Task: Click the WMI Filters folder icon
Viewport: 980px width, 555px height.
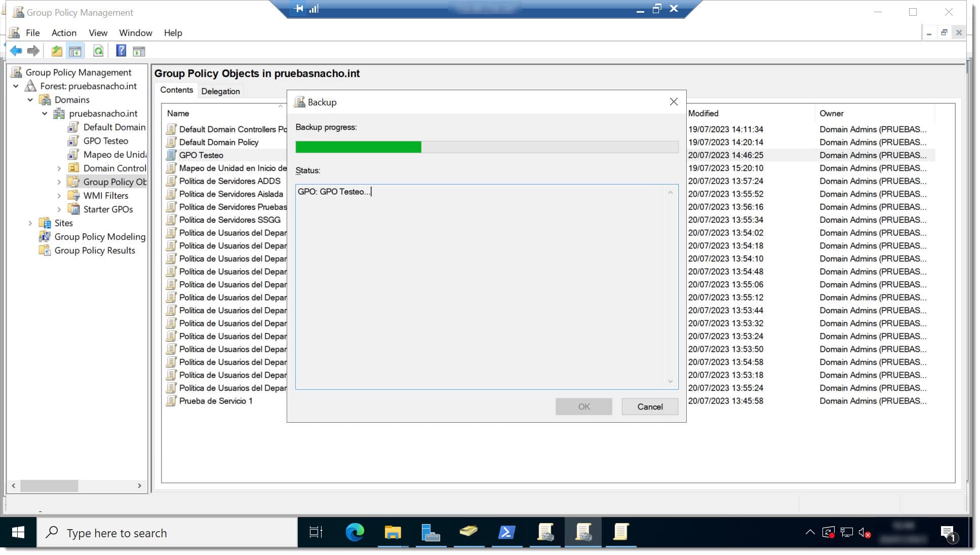Action: tap(74, 196)
